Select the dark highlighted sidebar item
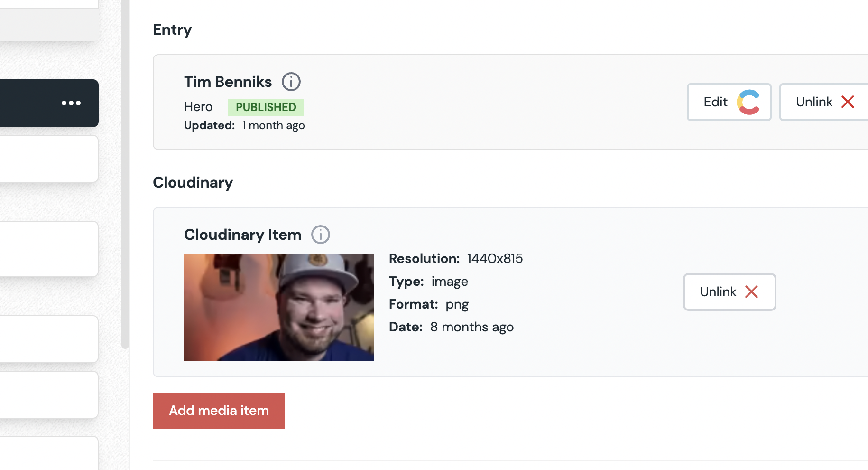Viewport: 868px width, 470px height. [x=28, y=103]
